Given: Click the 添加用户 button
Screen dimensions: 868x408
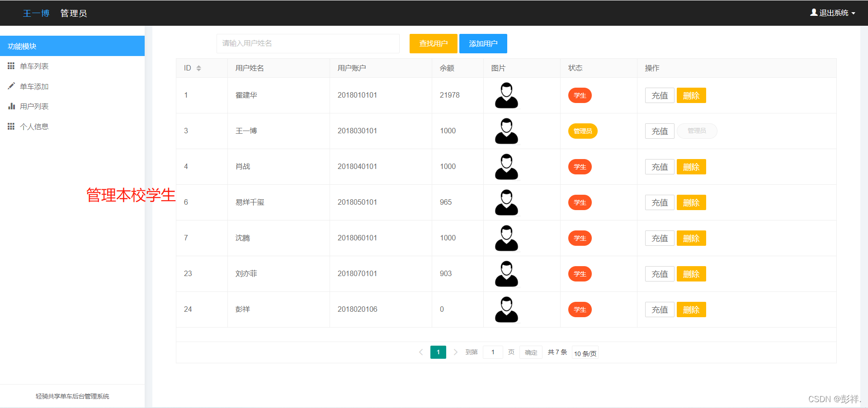Looking at the screenshot, I should 483,43.
